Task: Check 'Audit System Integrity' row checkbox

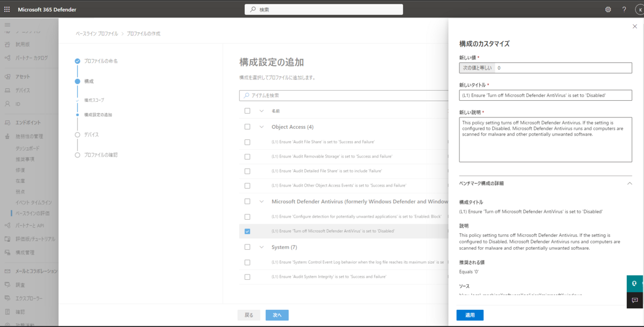Action: 247,277
